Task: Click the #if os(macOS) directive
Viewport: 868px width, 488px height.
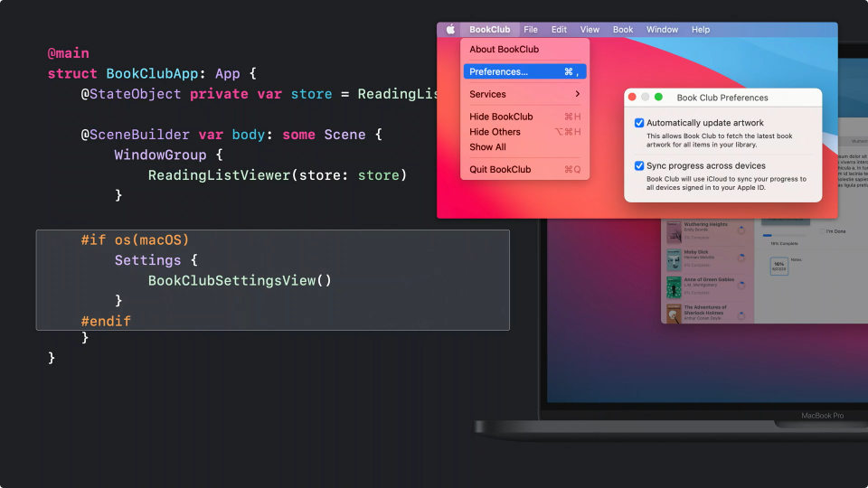Action: [135, 240]
